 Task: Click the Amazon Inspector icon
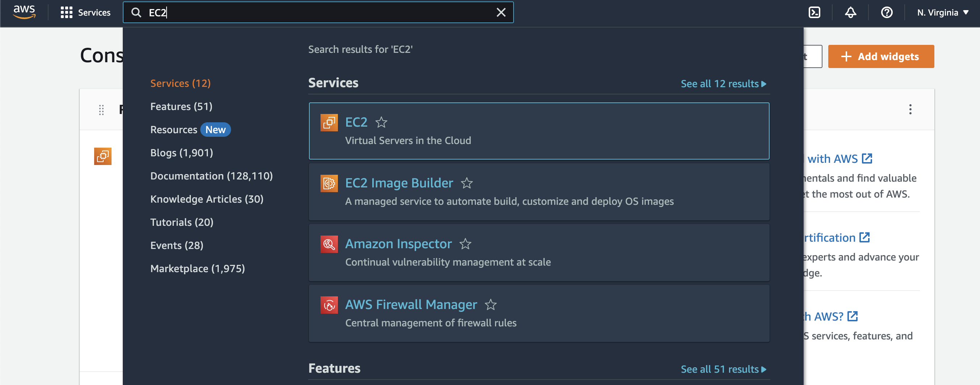[x=329, y=244]
